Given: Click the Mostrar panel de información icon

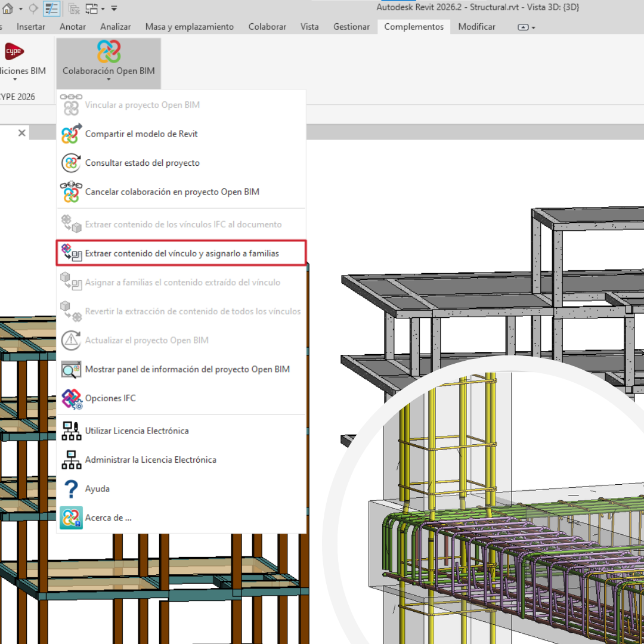Looking at the screenshot, I should 71,370.
